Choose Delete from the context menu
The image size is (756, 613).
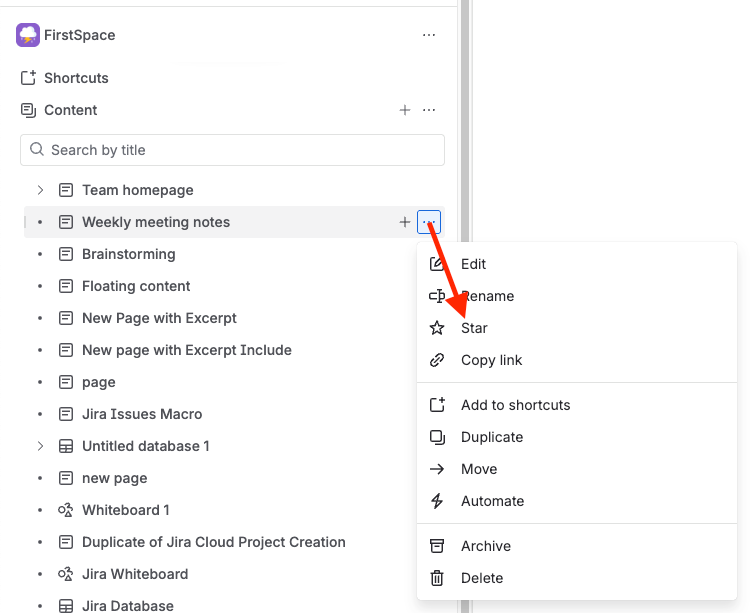pyautogui.click(x=577, y=578)
